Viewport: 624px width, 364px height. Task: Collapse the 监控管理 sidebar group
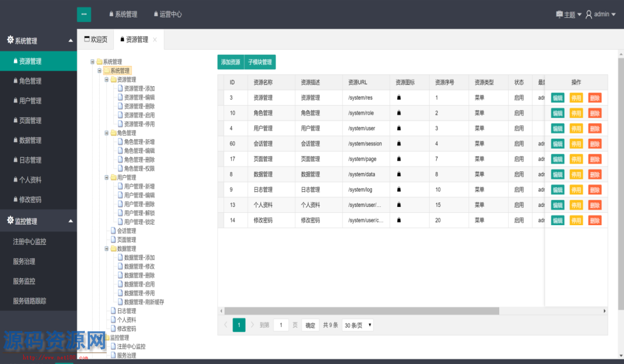(38, 221)
